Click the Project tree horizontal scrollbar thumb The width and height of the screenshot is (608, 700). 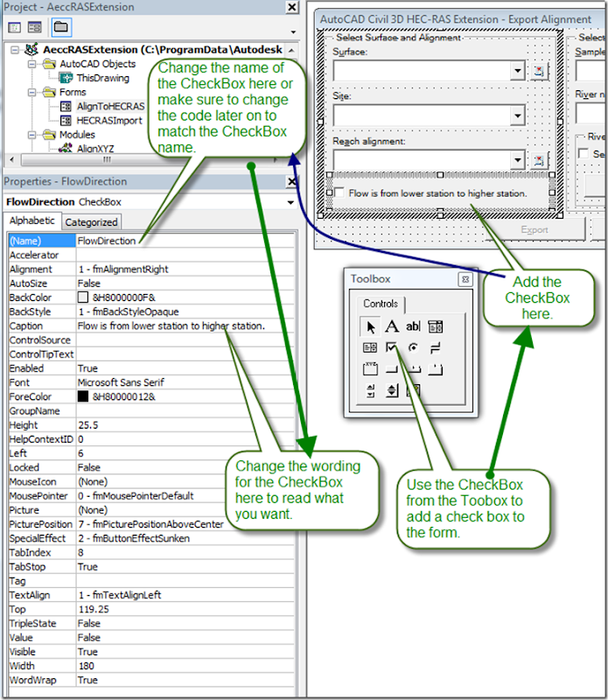coord(107,159)
